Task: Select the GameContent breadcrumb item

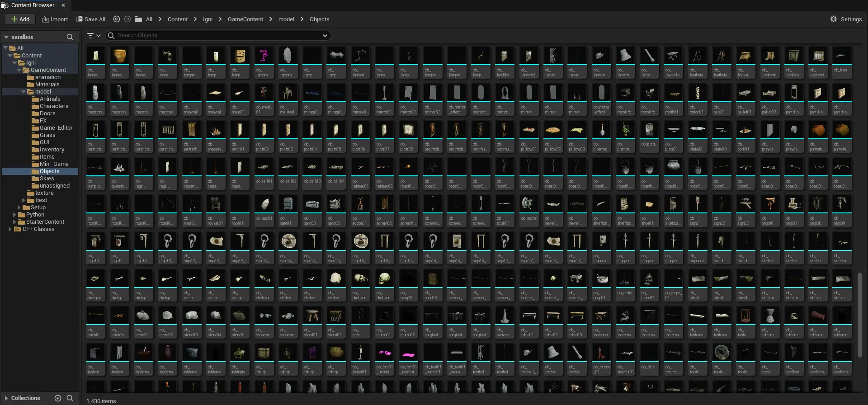Action: tap(245, 19)
